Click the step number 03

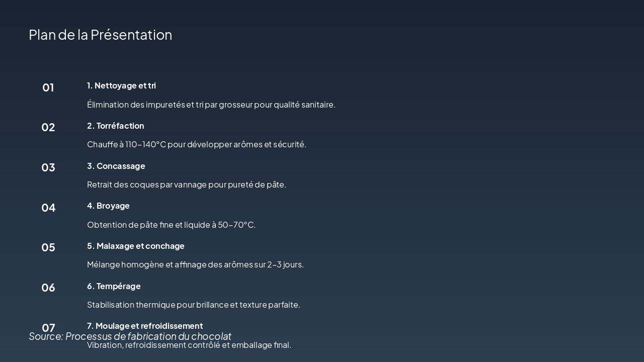tap(48, 167)
